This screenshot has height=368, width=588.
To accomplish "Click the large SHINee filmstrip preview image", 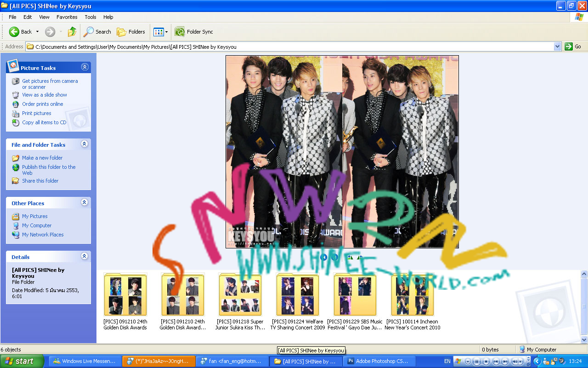I will 342,152.
